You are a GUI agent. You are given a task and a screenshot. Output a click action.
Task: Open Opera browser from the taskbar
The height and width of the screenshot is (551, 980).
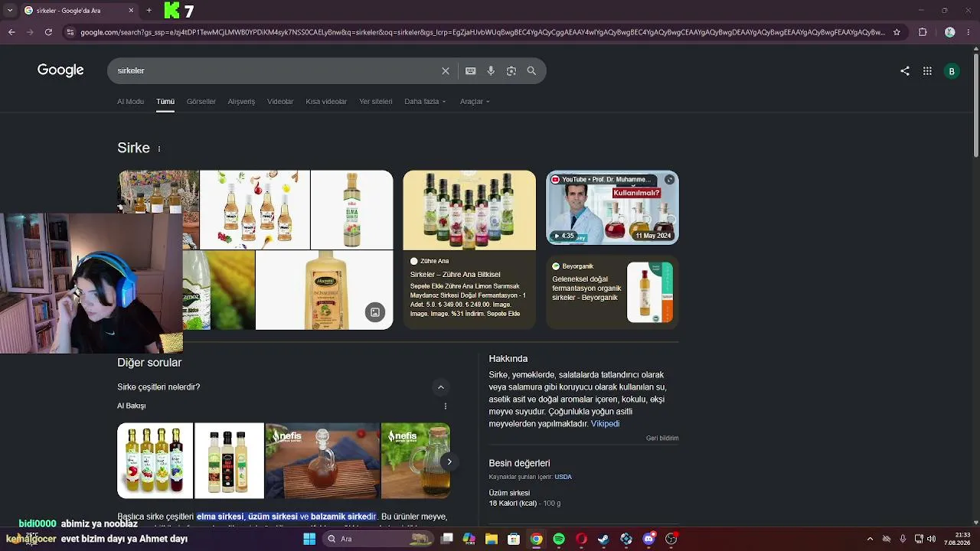[582, 539]
